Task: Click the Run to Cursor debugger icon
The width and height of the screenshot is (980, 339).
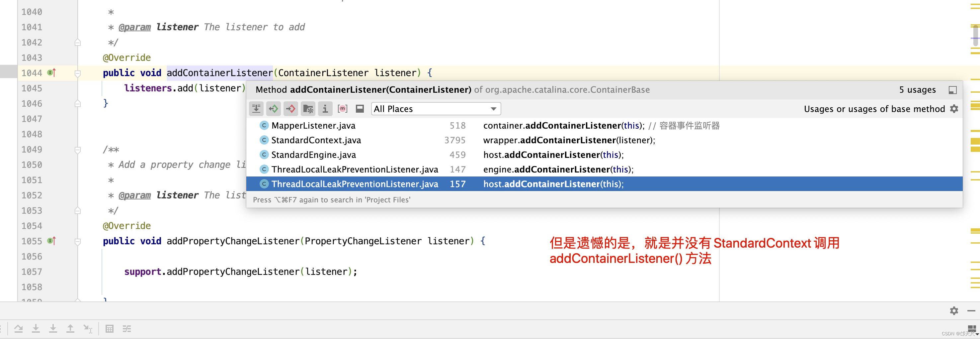Action: point(88,329)
